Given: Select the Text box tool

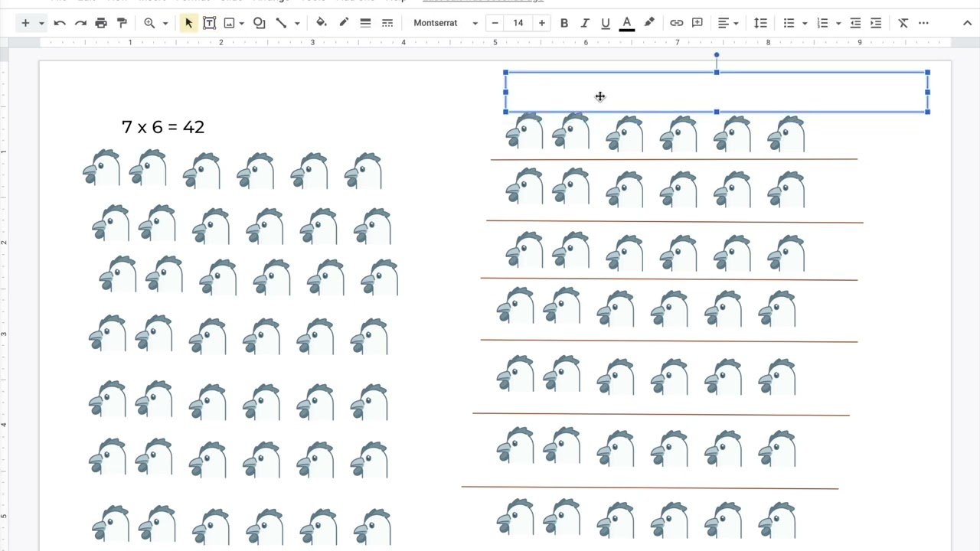Looking at the screenshot, I should pyautogui.click(x=209, y=23).
